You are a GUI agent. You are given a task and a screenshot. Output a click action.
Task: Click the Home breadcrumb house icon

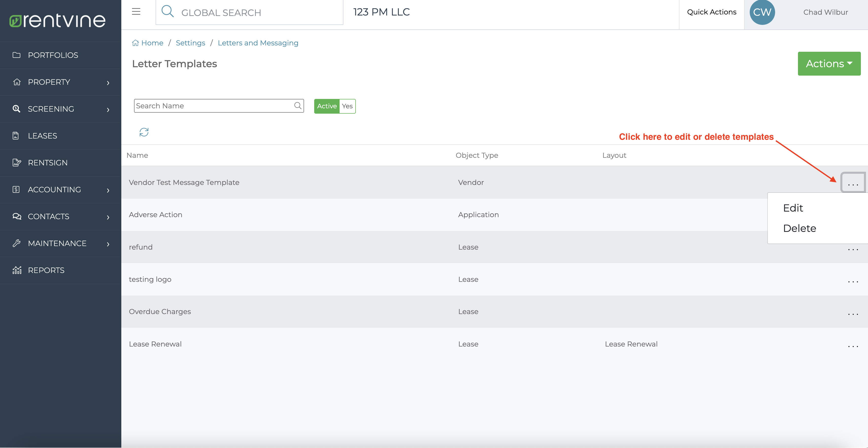(x=135, y=43)
